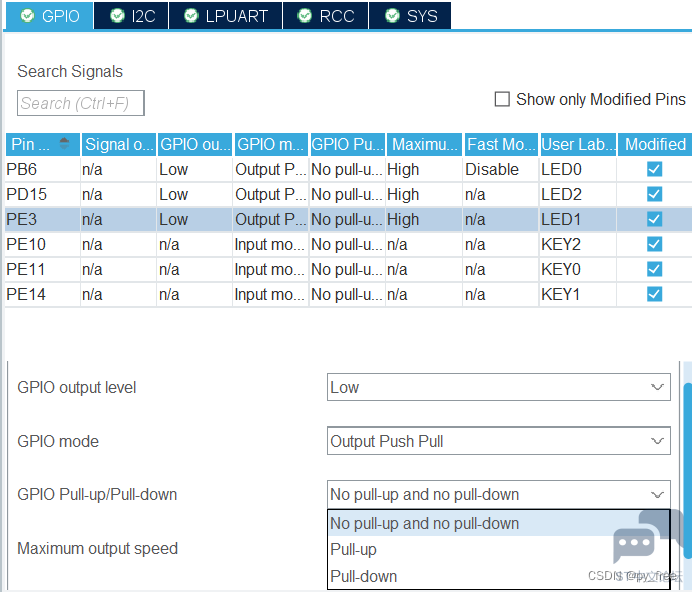
Task: Click the green check icon on LPUART tab
Action: (x=191, y=16)
